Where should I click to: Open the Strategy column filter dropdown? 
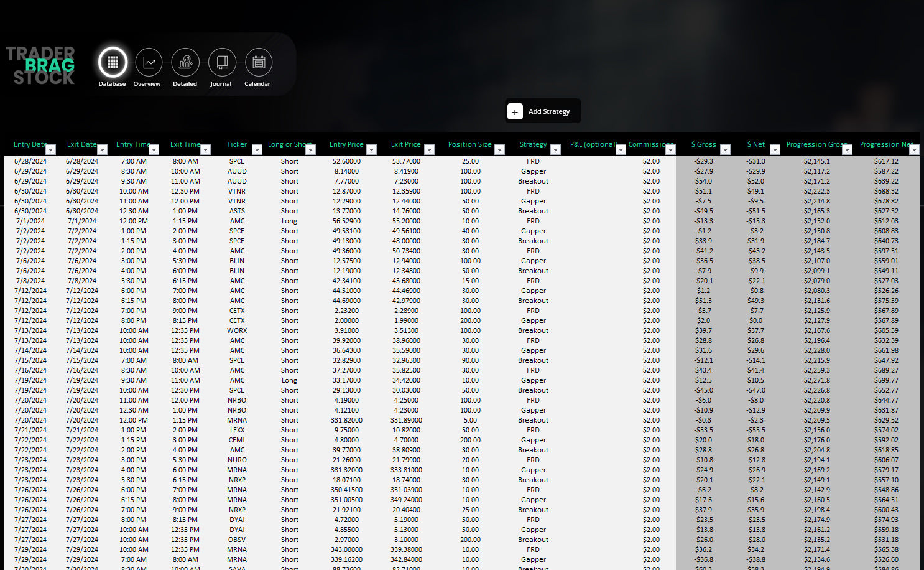[x=556, y=149]
